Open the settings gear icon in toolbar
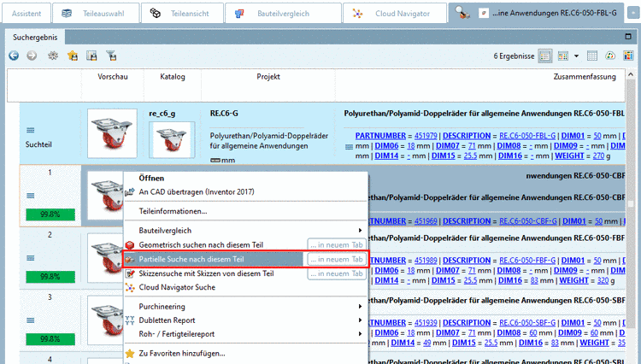641x364 pixels. [x=53, y=56]
